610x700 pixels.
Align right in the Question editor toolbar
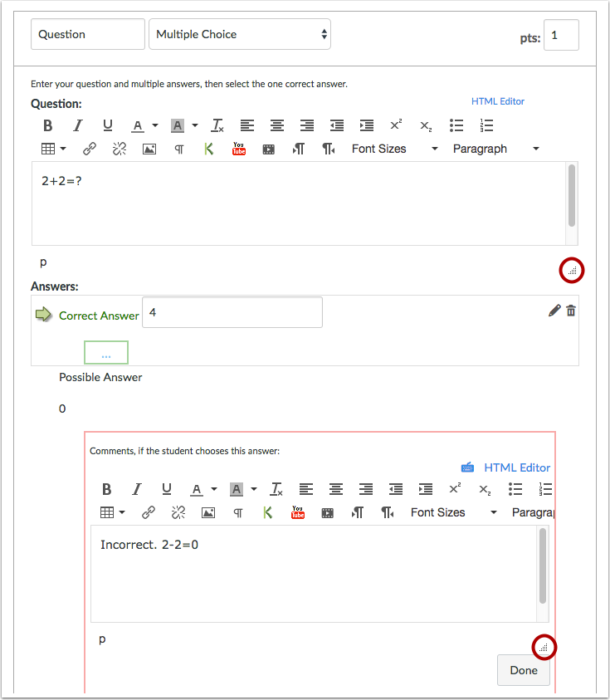click(x=307, y=125)
